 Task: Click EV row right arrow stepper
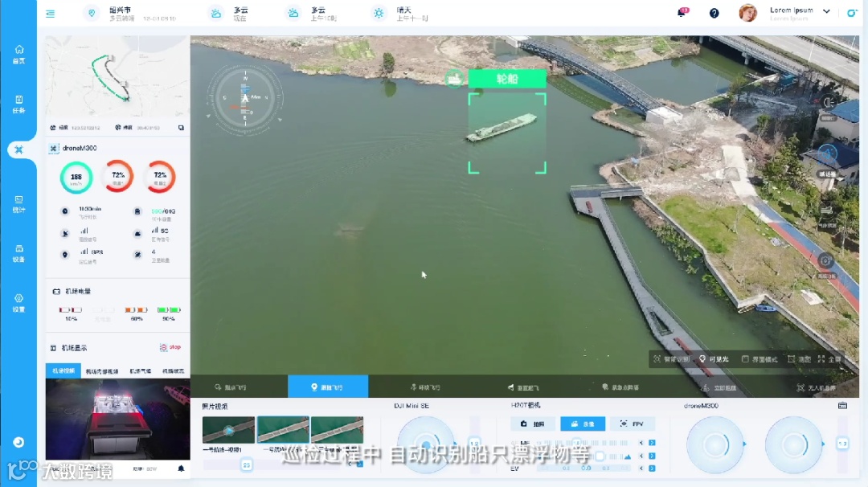(x=652, y=469)
